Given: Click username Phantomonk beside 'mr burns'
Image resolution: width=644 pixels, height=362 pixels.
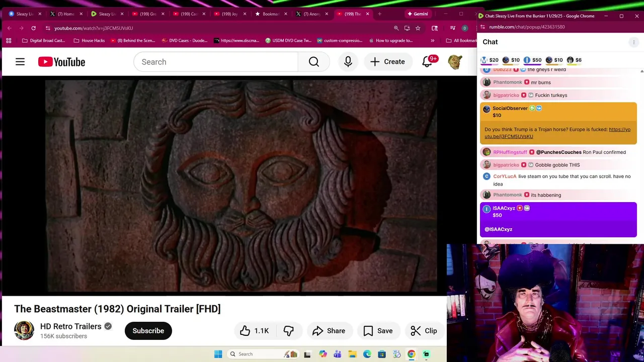Looking at the screenshot, I should pyautogui.click(x=508, y=82).
